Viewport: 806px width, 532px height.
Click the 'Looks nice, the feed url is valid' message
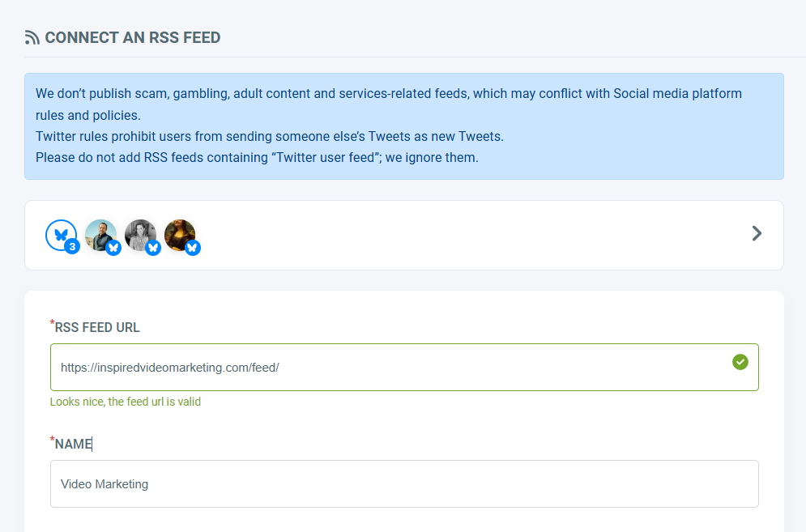(x=125, y=401)
